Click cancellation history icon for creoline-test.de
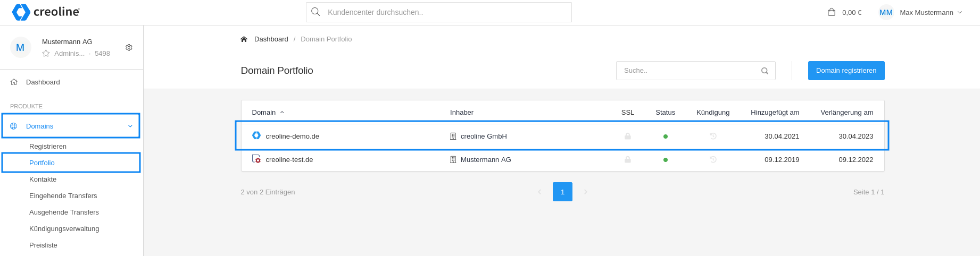 pyautogui.click(x=713, y=160)
